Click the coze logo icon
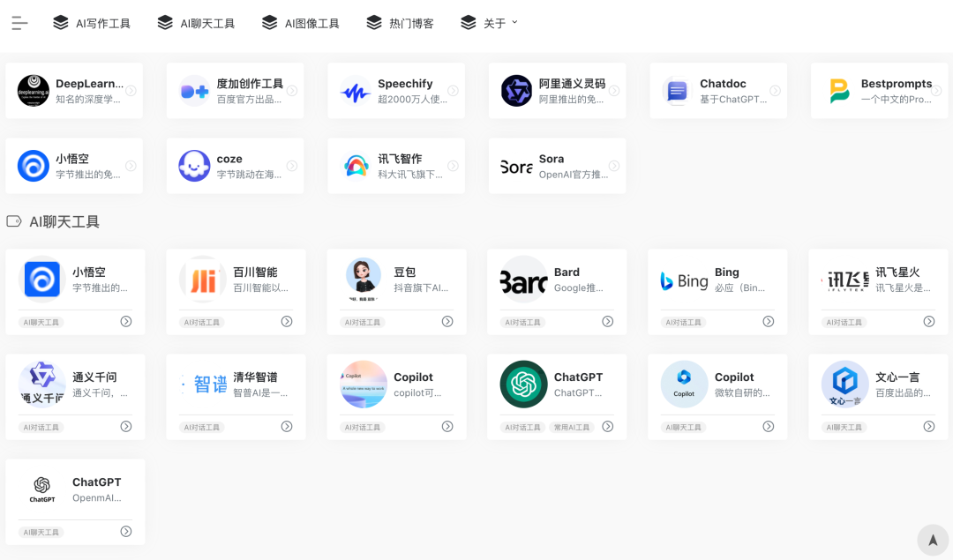 (194, 166)
